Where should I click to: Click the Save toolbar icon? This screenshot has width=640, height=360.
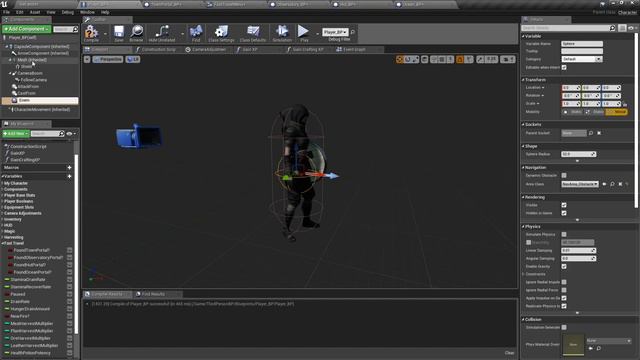point(119,33)
